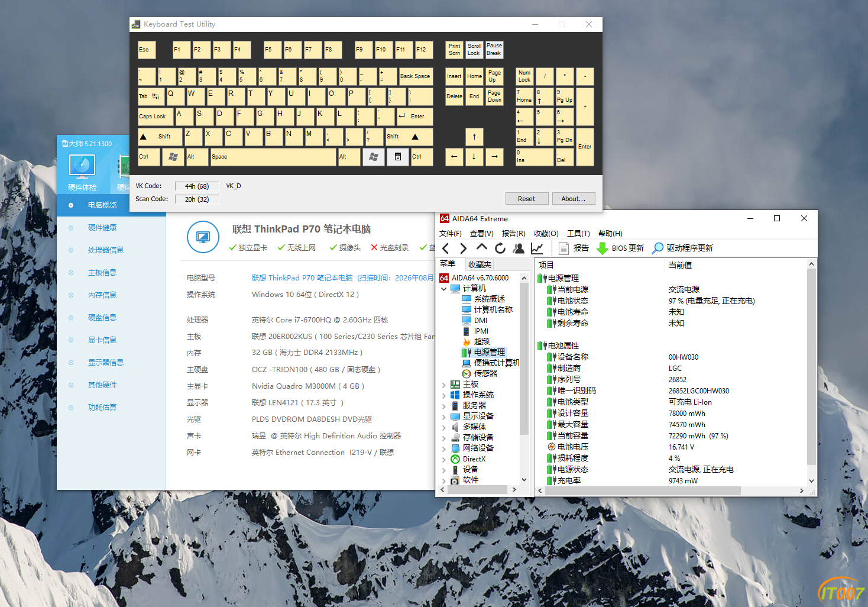This screenshot has height=607, width=868.
Task: Click the Space bar on the test keyboard
Action: 273,157
